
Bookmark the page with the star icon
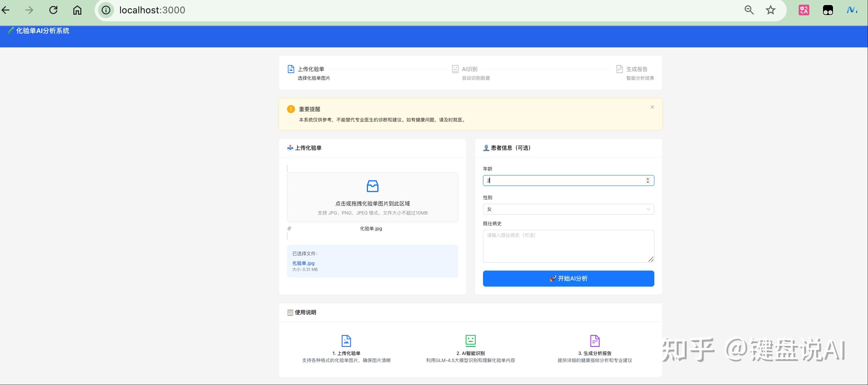click(770, 10)
